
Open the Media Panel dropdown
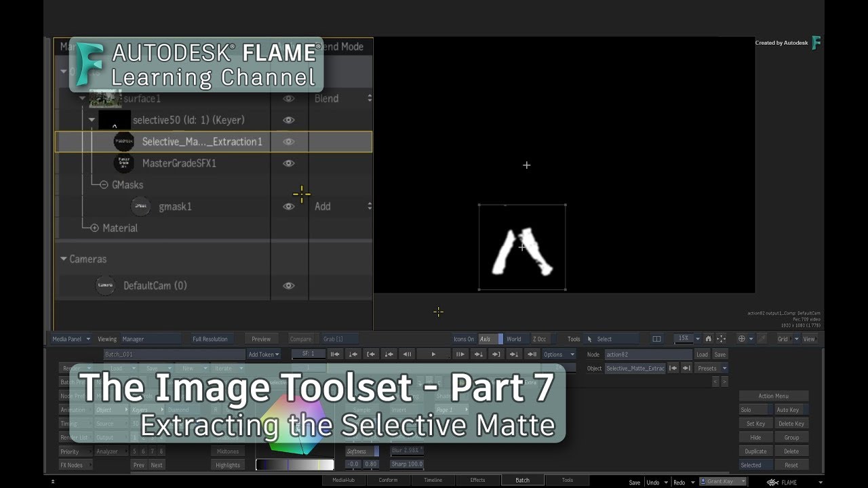71,339
